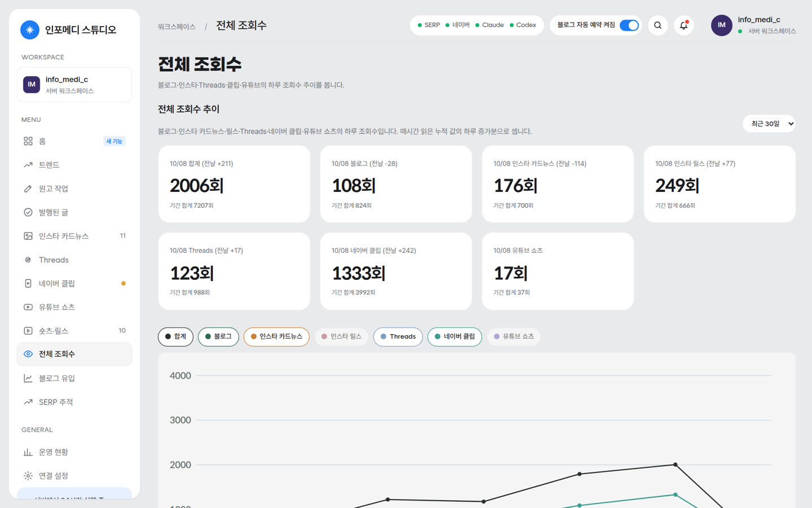
Task: Open 원고 작업 menu item
Action: tap(74, 189)
